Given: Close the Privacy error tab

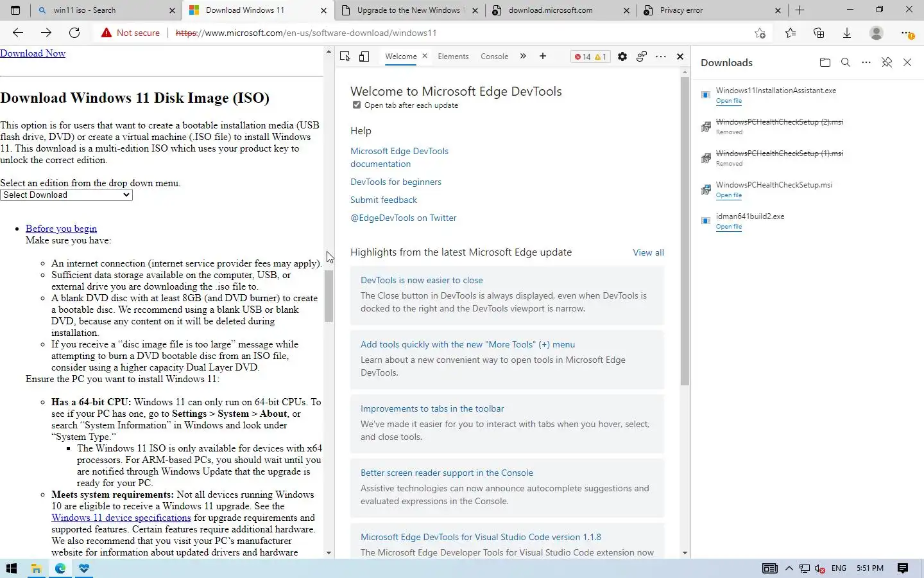Looking at the screenshot, I should tap(778, 10).
